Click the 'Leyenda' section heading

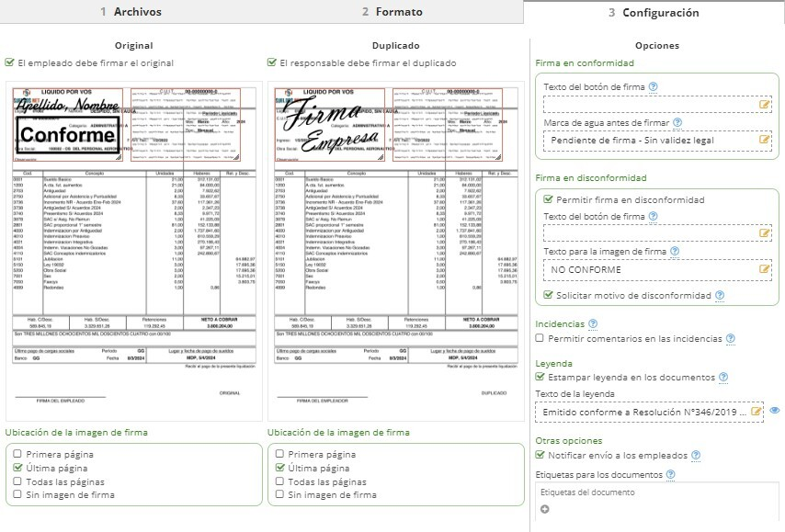[553, 363]
